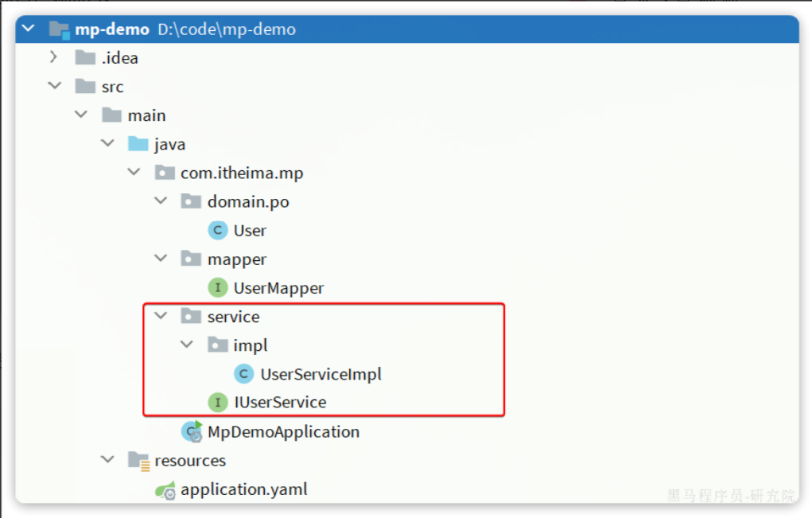Click the resources folder icon
Image resolution: width=812 pixels, height=518 pixels.
(138, 461)
